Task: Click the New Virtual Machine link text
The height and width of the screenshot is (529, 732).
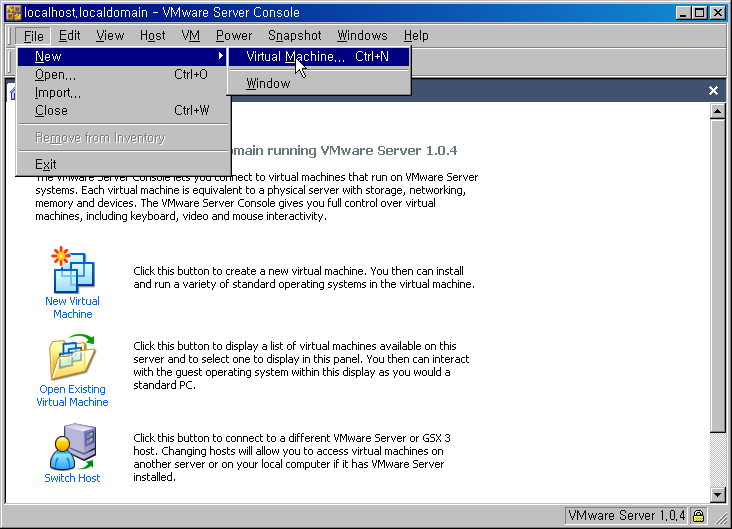Action: 72,308
